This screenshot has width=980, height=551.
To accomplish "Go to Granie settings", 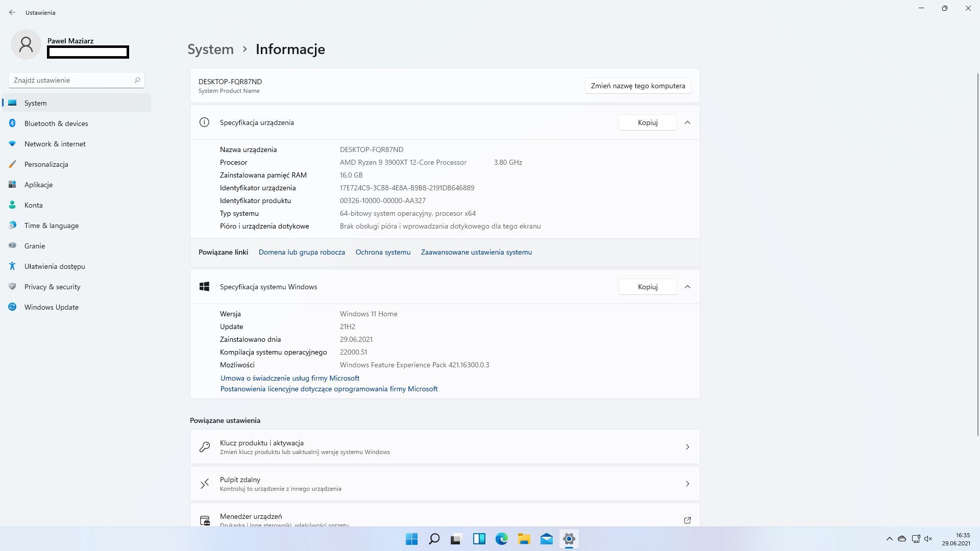I will 77,246.
